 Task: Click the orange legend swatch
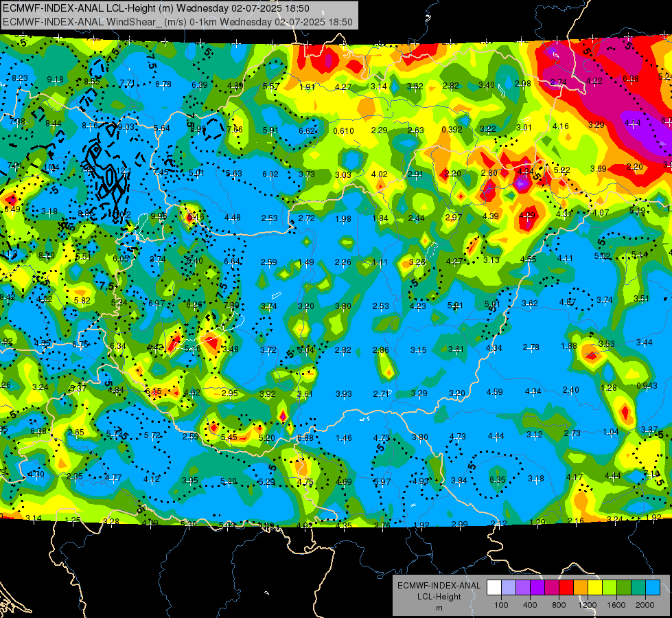pos(581,588)
